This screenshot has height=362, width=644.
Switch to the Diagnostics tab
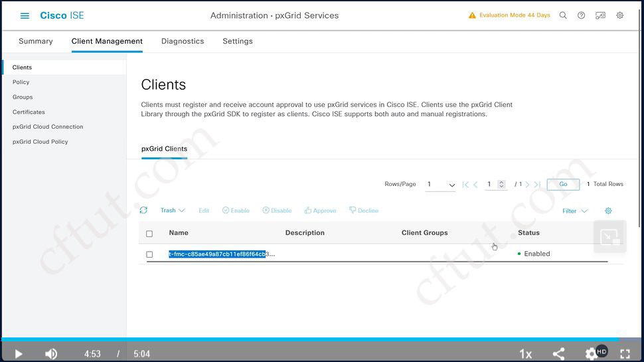(183, 41)
